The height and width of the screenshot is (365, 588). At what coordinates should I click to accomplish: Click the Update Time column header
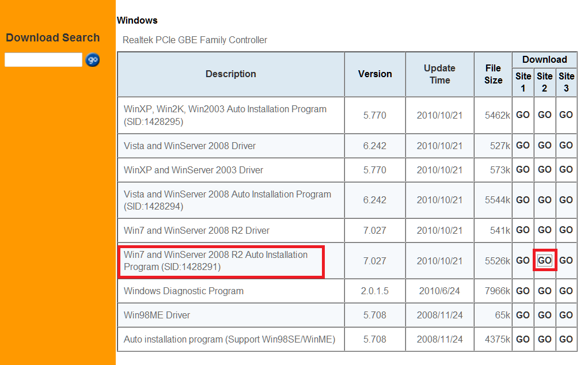439,74
